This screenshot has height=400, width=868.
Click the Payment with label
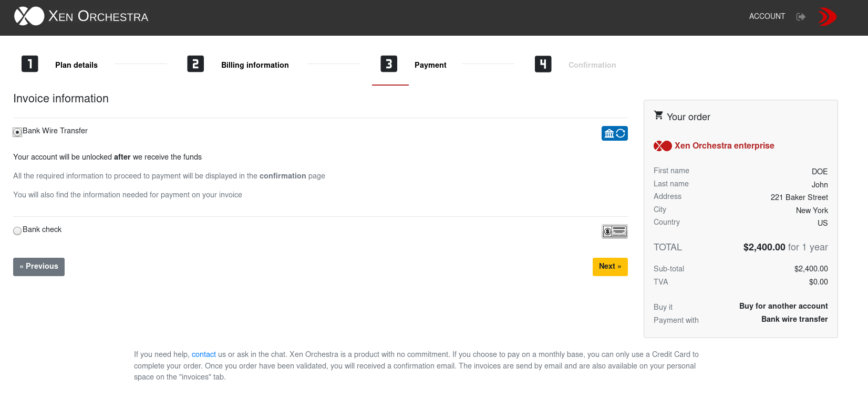tap(676, 320)
